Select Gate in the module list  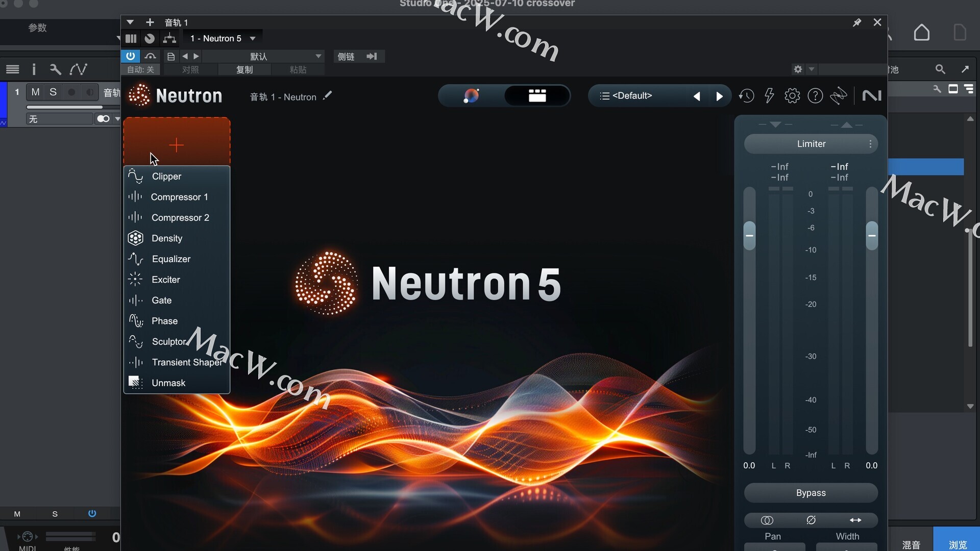click(177, 300)
